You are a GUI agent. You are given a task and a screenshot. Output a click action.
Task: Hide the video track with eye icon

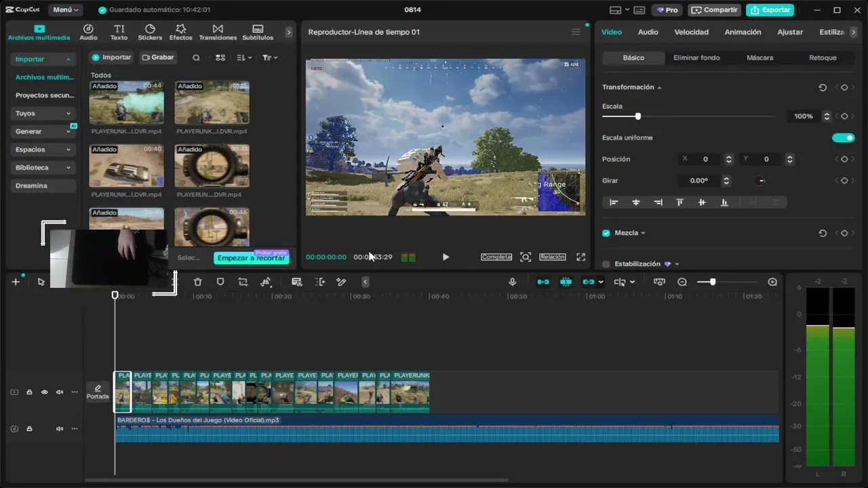click(45, 392)
